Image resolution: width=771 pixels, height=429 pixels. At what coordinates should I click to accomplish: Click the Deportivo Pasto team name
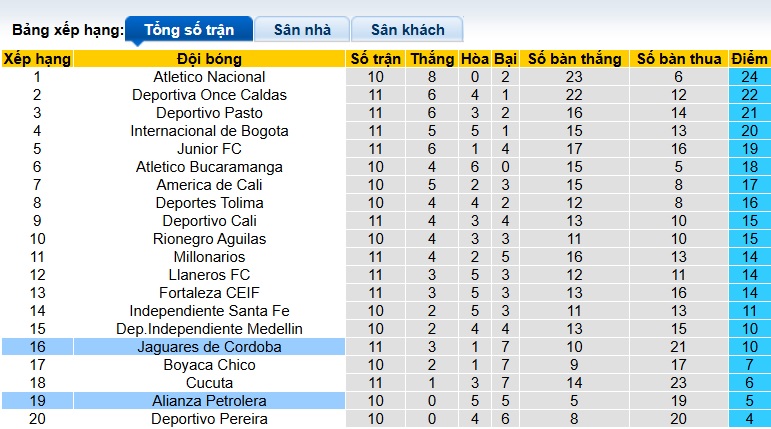tap(209, 113)
